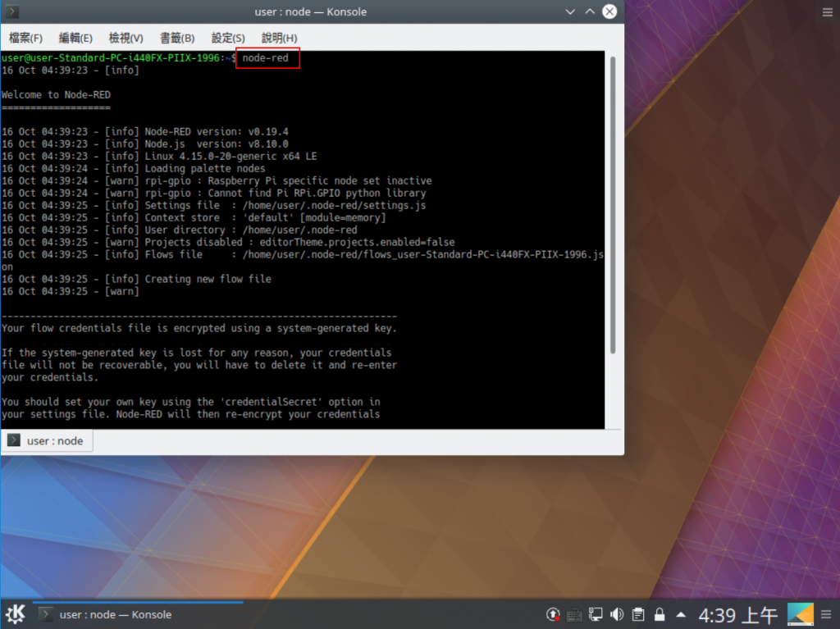Click the 'User directory' log line
The width and height of the screenshot is (840, 629).
[179, 230]
